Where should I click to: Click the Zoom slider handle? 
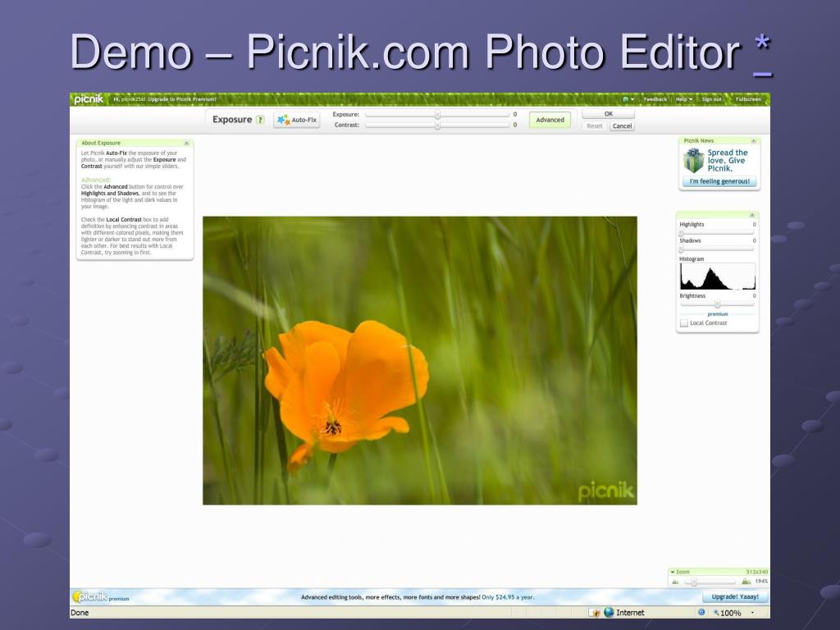click(x=694, y=582)
